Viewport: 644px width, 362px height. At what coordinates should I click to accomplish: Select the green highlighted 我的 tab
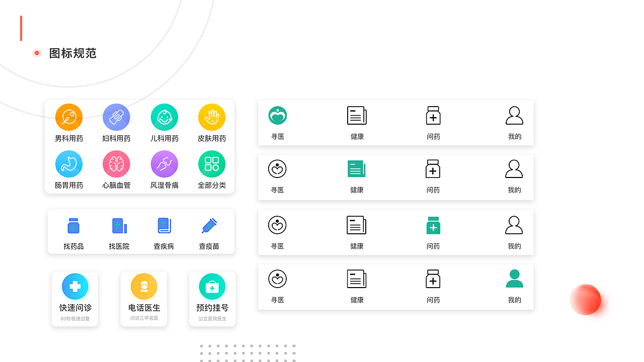coord(514,286)
